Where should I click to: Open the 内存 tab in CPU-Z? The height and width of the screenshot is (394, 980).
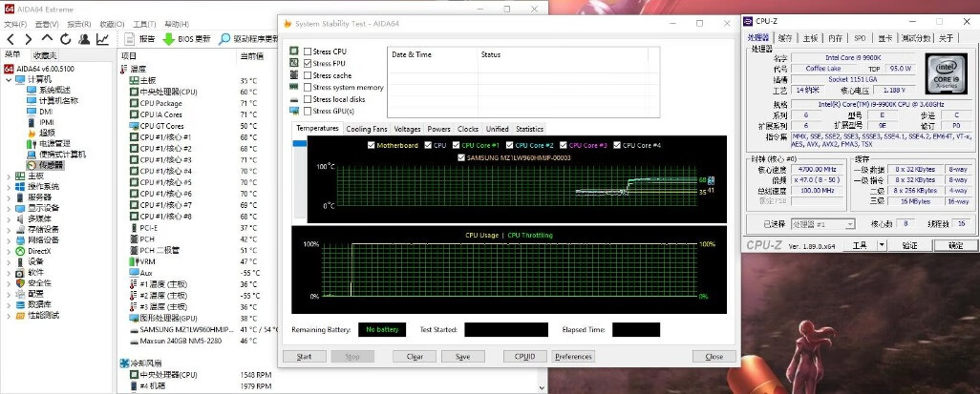[x=835, y=38]
